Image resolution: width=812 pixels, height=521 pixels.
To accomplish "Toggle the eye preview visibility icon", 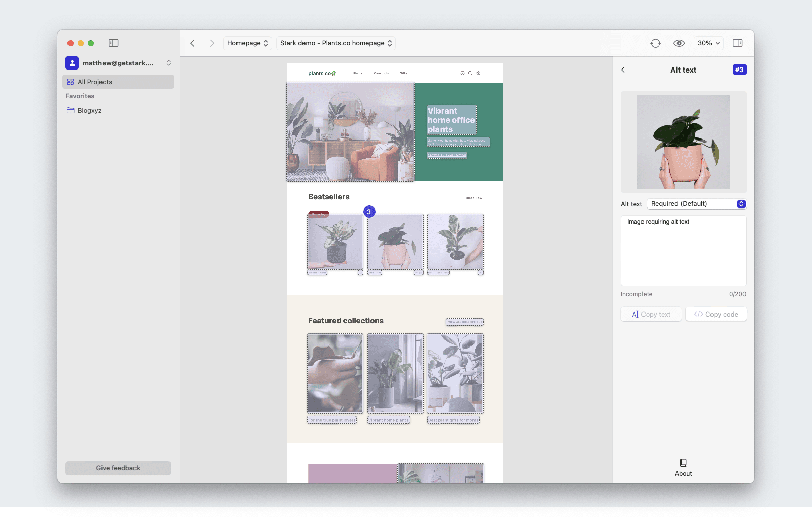I will [679, 43].
